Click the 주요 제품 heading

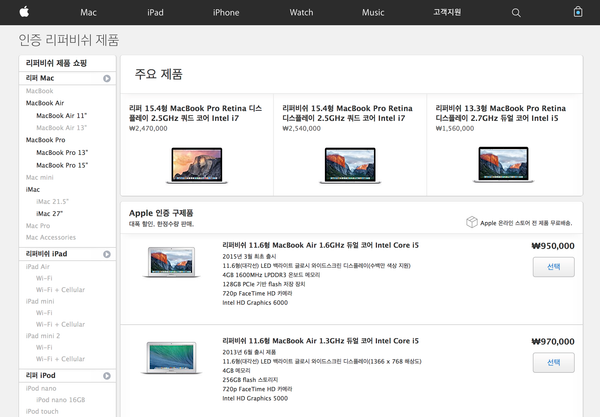pos(158,74)
